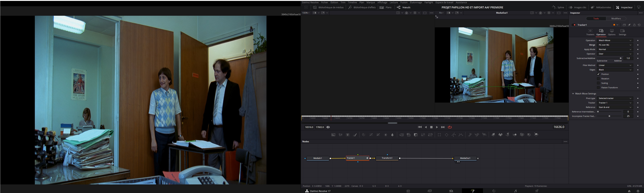Open the Merge dropdown showing FG over BG
Screen dimensions: 644x193
[x=615, y=45]
